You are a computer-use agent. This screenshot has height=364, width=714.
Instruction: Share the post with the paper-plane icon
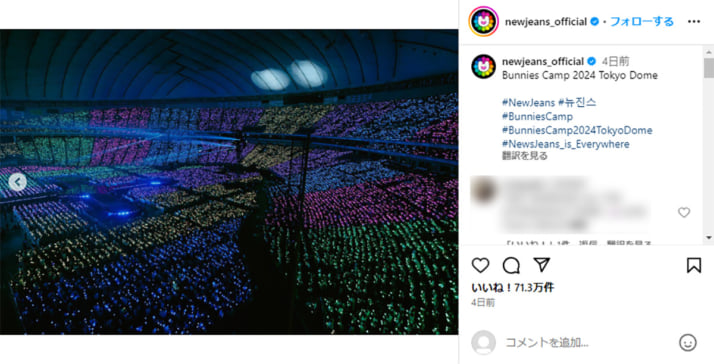[541, 265]
